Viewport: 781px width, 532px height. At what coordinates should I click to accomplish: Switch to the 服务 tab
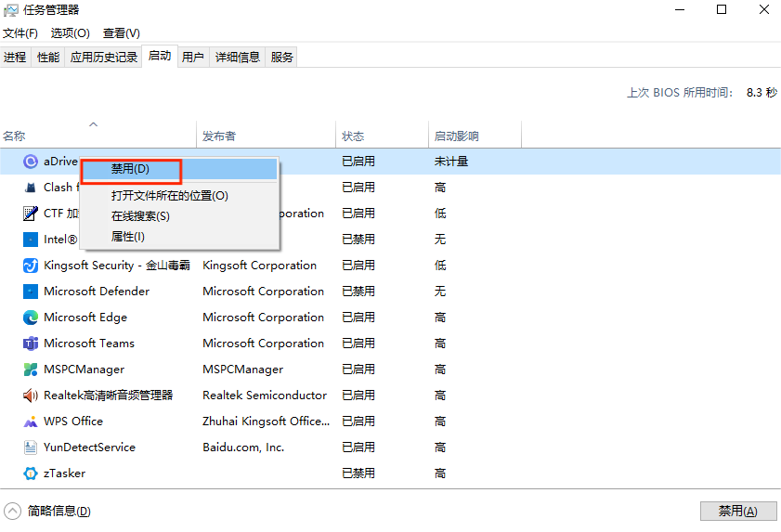[x=281, y=58]
